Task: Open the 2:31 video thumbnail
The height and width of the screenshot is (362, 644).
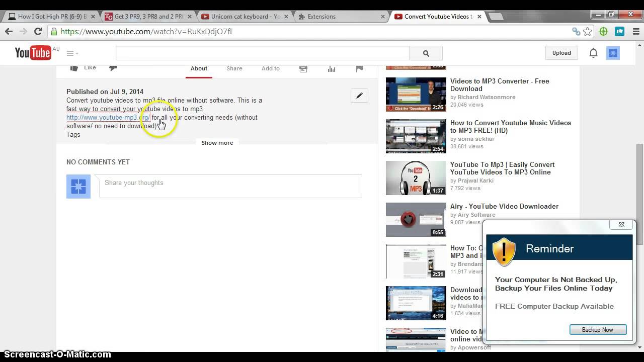Action: (416, 261)
